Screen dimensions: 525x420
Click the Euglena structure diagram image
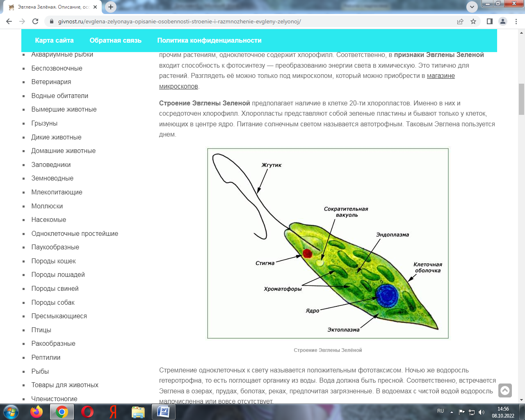(x=328, y=243)
